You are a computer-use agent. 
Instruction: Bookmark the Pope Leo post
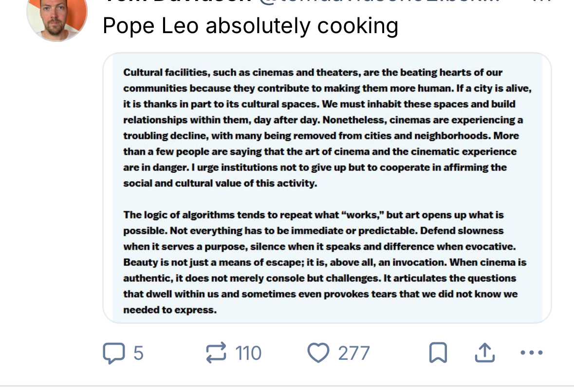pos(438,353)
